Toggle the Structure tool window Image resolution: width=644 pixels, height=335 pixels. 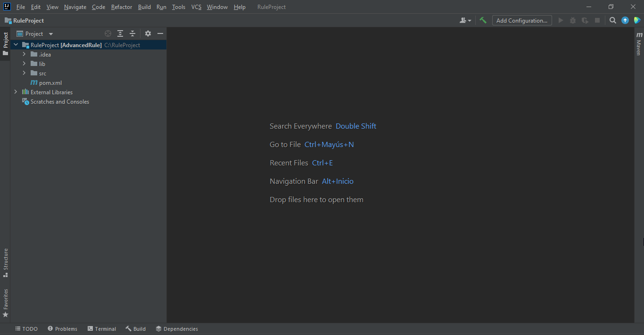[x=6, y=262]
